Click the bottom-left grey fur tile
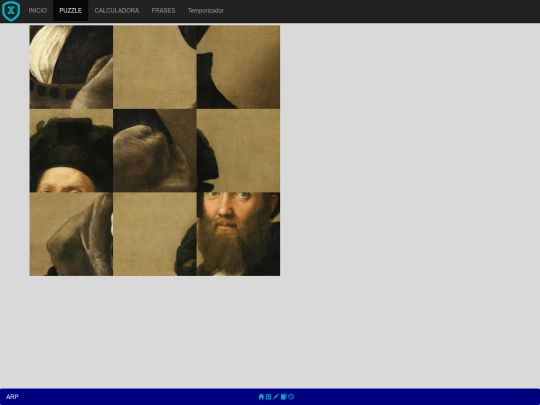Image resolution: width=540 pixels, height=405 pixels. click(x=71, y=234)
